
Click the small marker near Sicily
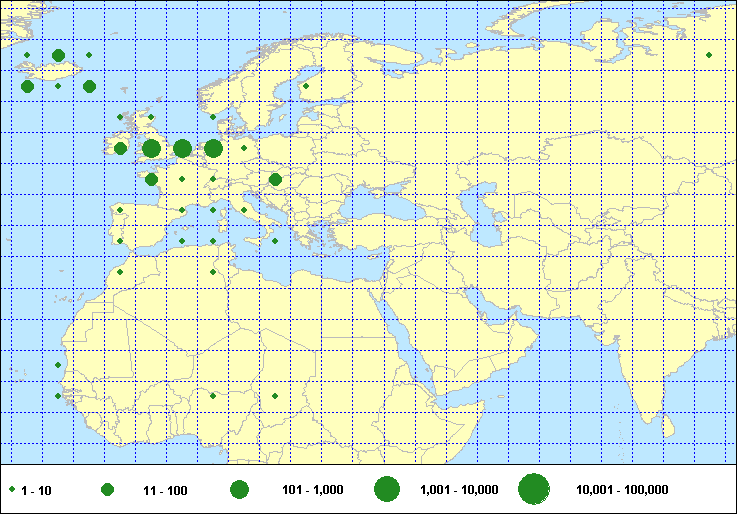[275, 241]
